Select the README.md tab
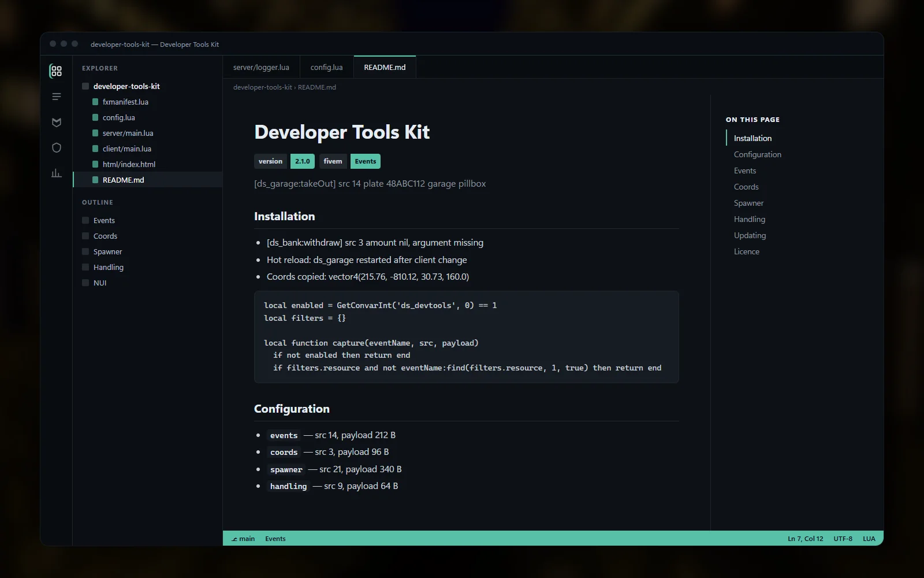 point(385,67)
